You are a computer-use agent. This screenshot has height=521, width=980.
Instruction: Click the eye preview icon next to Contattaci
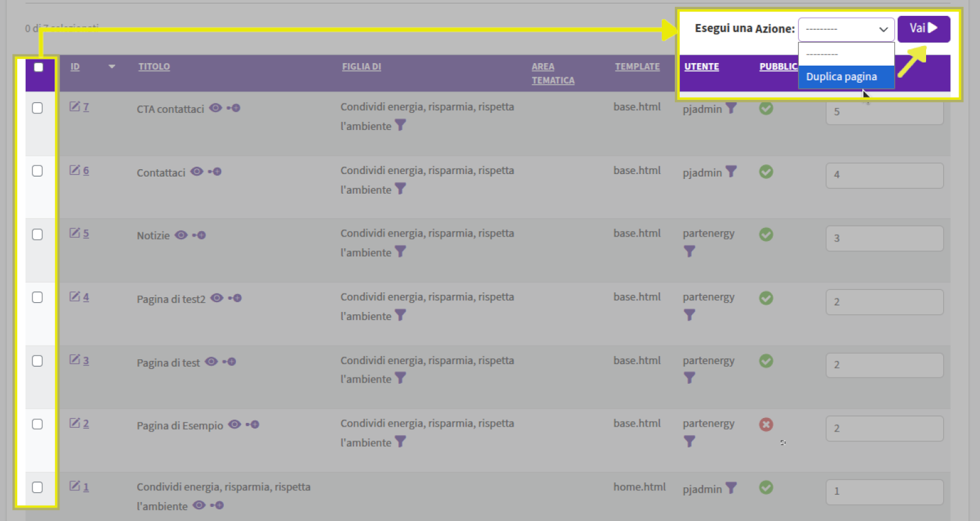(x=197, y=172)
